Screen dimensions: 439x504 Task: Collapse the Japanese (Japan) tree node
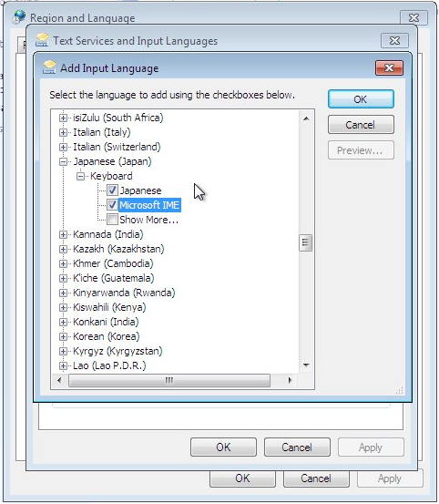63,161
